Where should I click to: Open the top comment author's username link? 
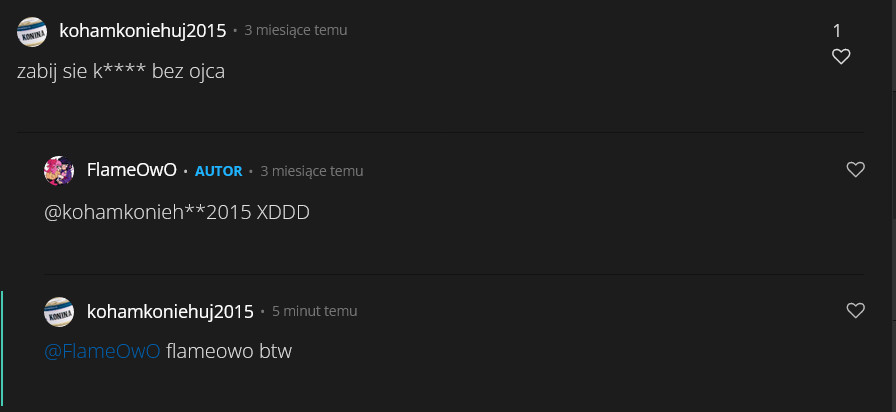(x=143, y=31)
